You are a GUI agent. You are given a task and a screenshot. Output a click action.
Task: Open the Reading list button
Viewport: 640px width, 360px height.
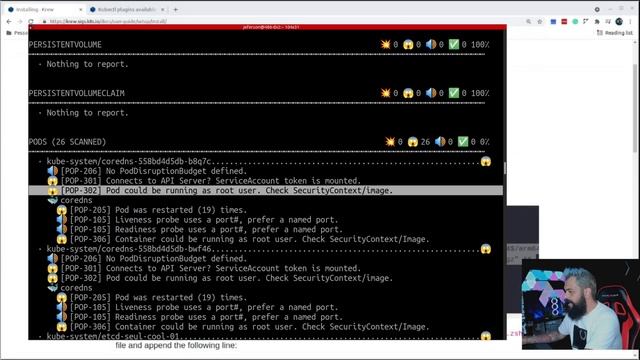[615, 33]
